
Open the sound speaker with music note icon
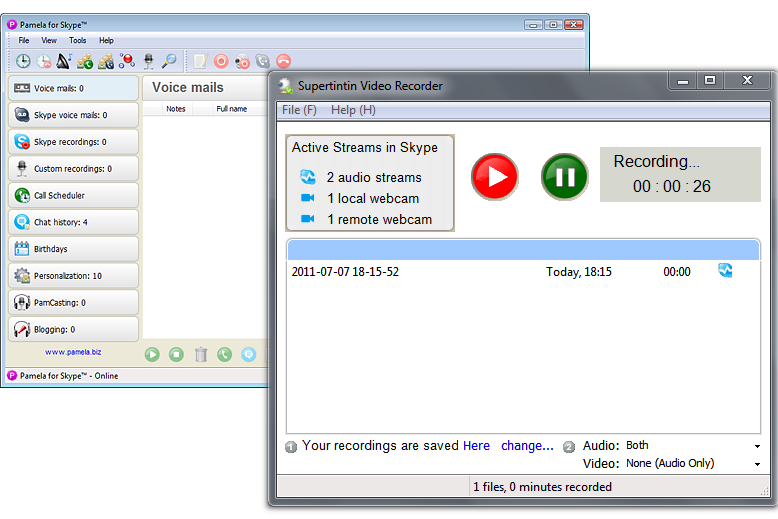pyautogui.click(x=64, y=61)
